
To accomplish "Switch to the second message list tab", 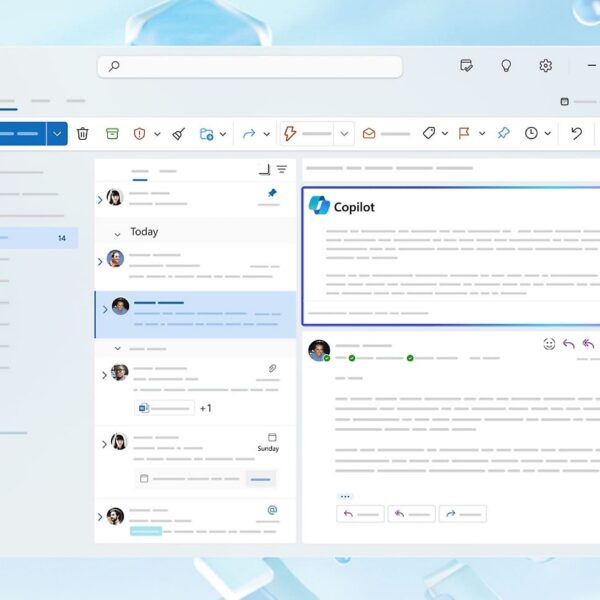I will pyautogui.click(x=168, y=171).
